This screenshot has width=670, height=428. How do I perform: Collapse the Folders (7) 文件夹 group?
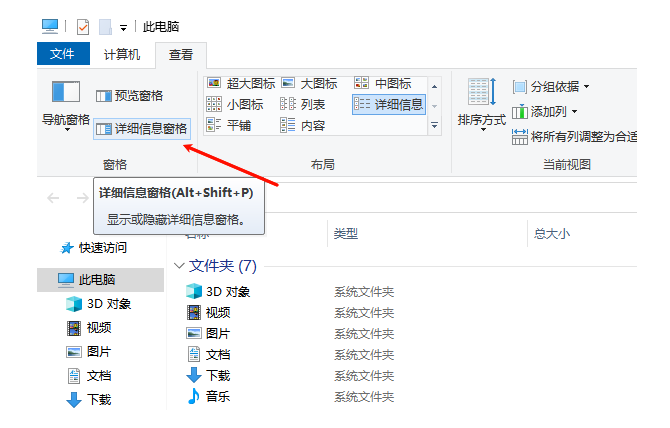click(179, 266)
